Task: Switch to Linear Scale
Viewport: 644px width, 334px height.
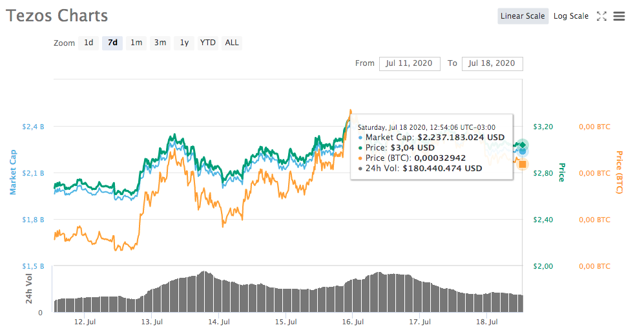Action: pos(523,16)
